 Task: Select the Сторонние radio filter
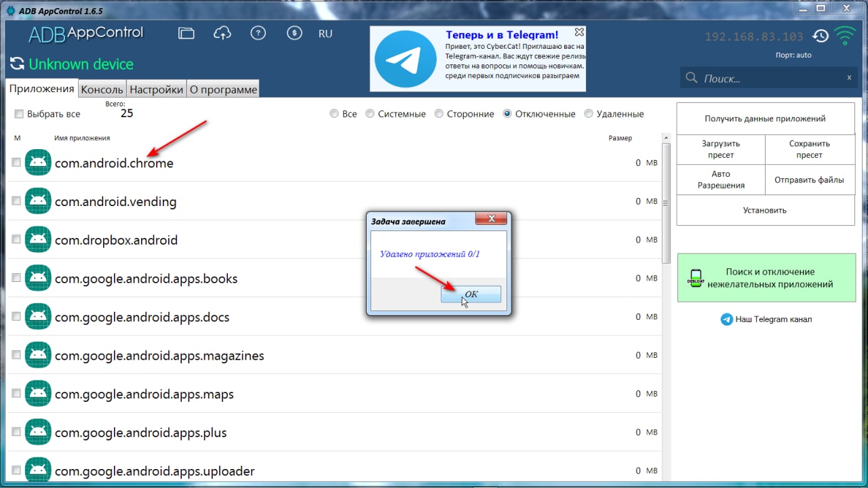pyautogui.click(x=439, y=114)
